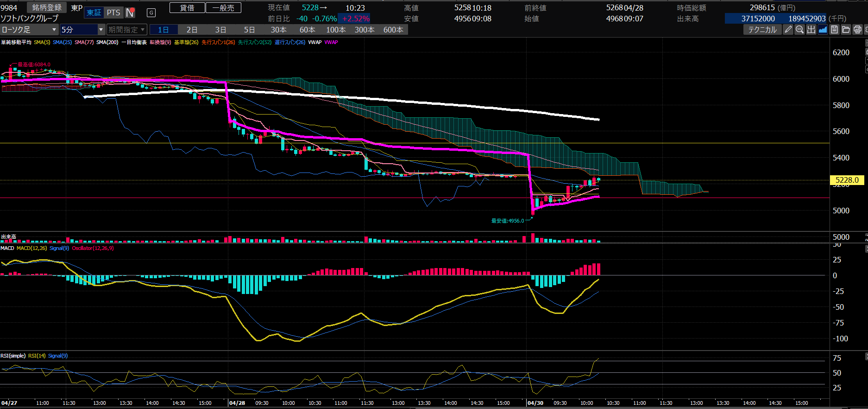Click the magnifier value lookup icon
Screen dimensions: 868x409
(799, 30)
